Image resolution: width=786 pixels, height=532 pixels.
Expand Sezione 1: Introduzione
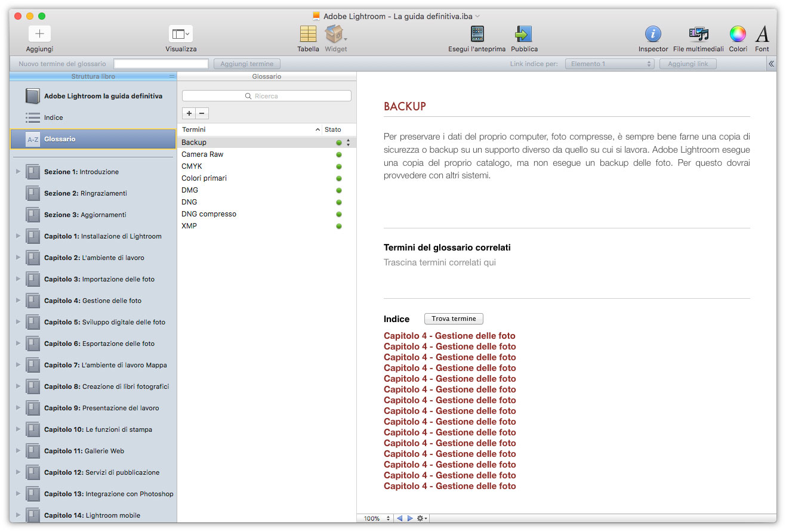click(x=18, y=172)
